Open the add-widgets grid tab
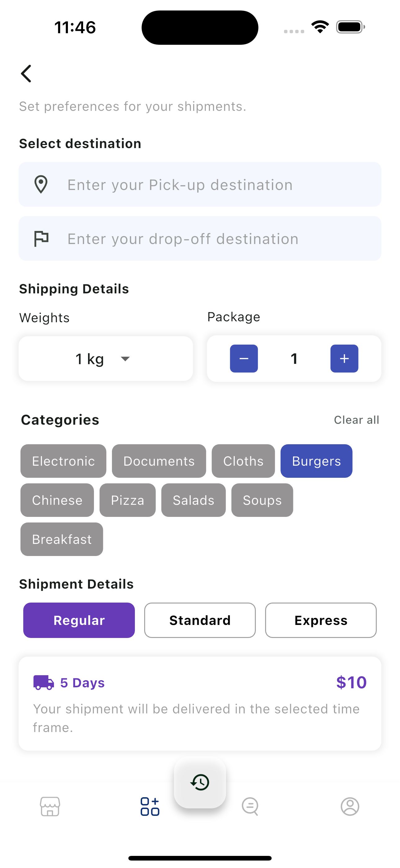 tap(150, 806)
